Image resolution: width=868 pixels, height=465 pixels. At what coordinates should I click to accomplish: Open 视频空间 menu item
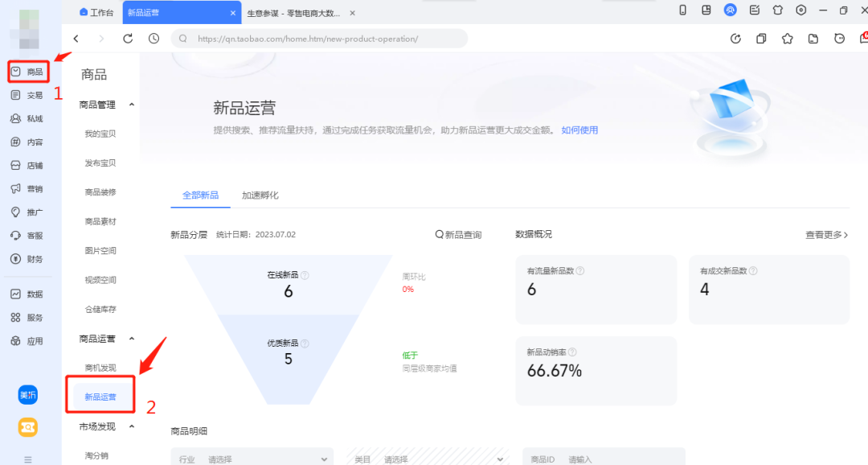[100, 280]
